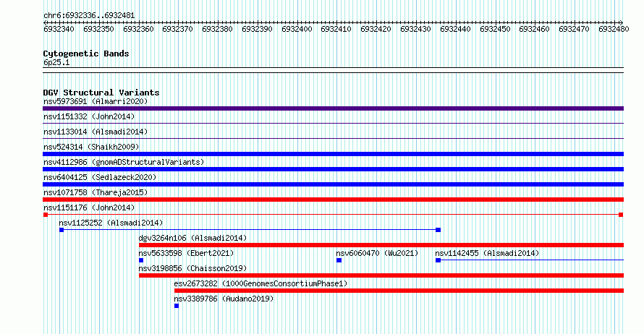Open nsv1142455 (Alsmadi2014) variant label
This screenshot has width=644, height=334.
coord(487,253)
